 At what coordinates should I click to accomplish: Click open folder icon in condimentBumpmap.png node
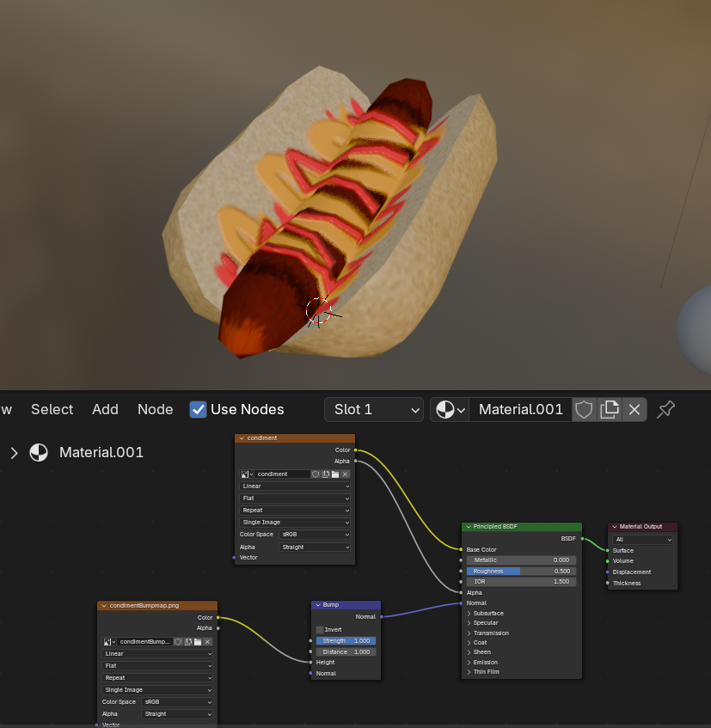click(x=198, y=642)
